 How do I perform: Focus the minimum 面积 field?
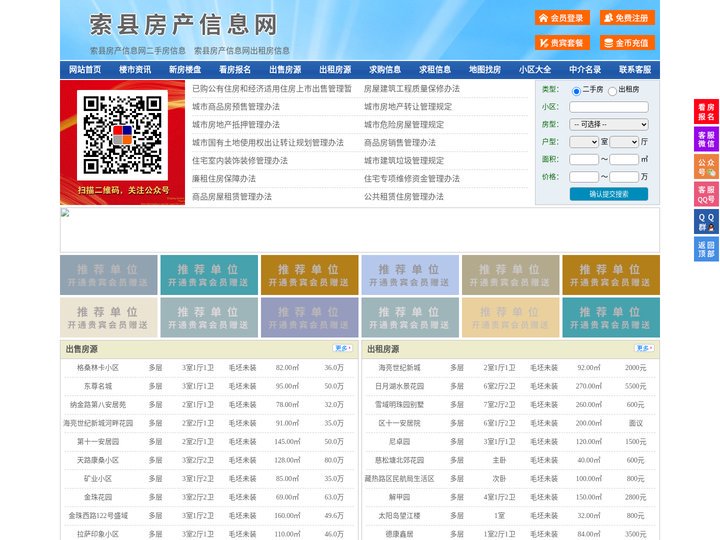click(x=584, y=159)
